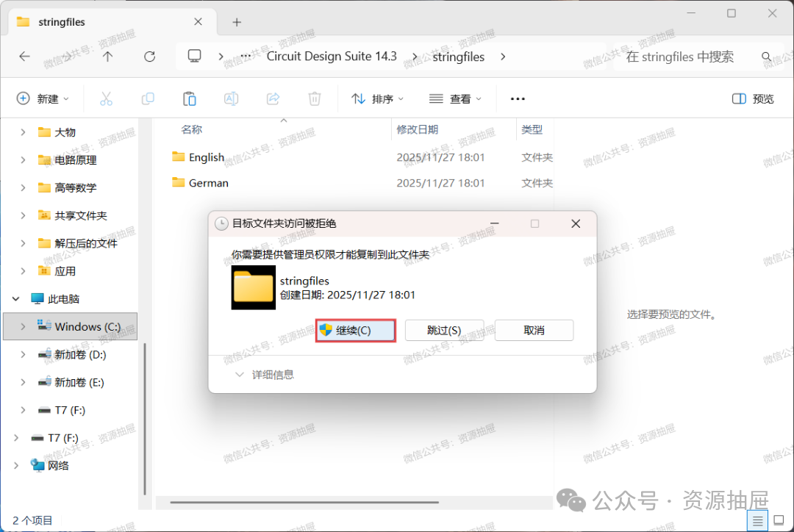Click the horizontal scrollbar of file list
Screen dimensions: 794x532
point(304,502)
